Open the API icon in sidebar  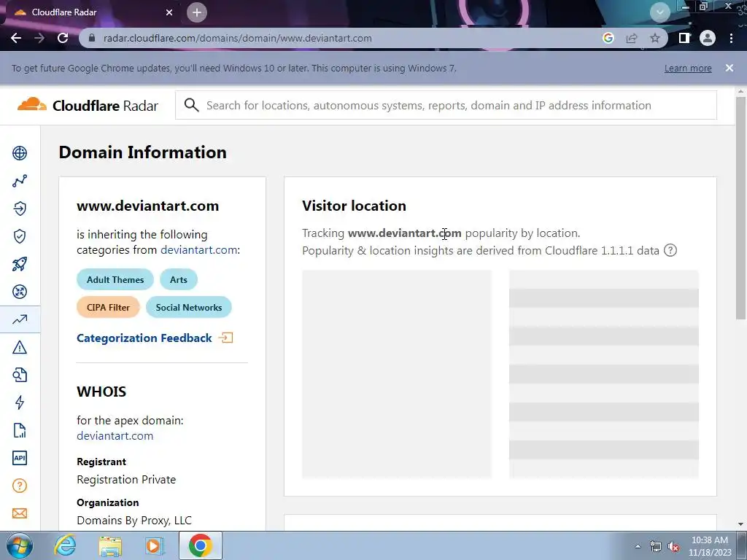tap(20, 458)
